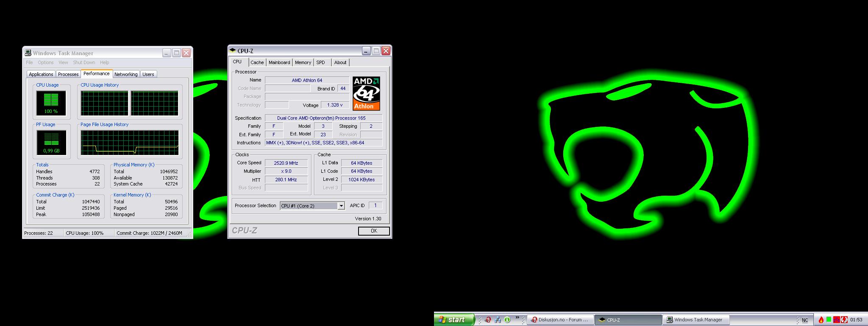
Task: Click the red lightning bolt tray icon
Action: pyautogui.click(x=844, y=320)
